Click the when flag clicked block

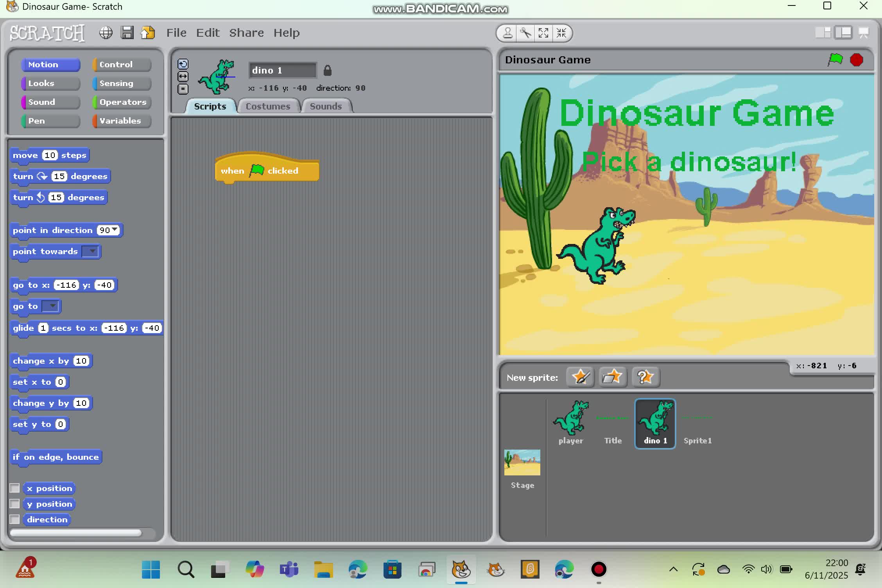[267, 169]
